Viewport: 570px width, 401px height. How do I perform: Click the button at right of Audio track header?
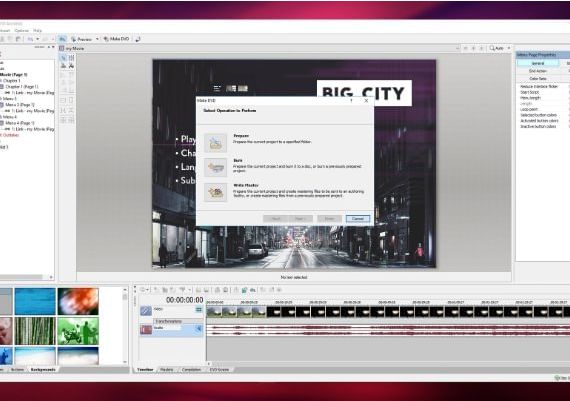click(x=199, y=329)
